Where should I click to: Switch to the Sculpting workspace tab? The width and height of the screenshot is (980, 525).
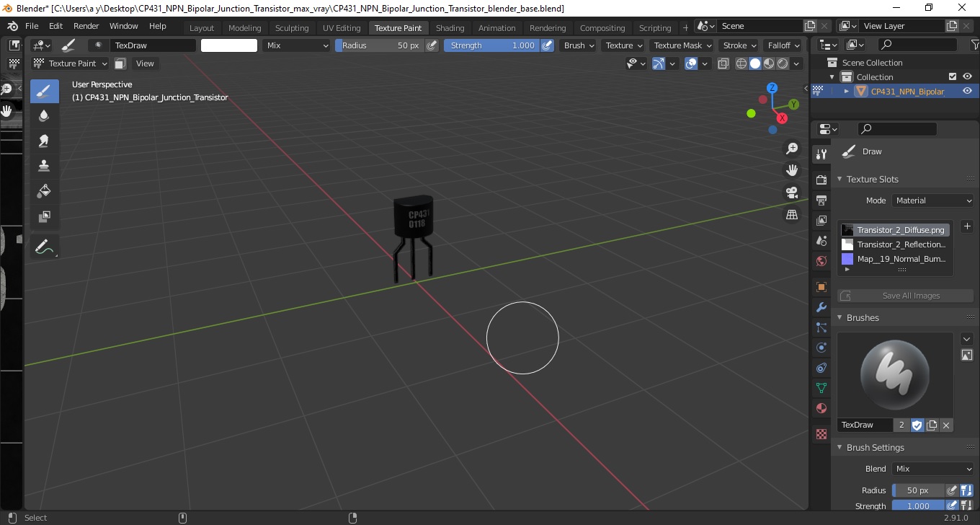pos(292,28)
